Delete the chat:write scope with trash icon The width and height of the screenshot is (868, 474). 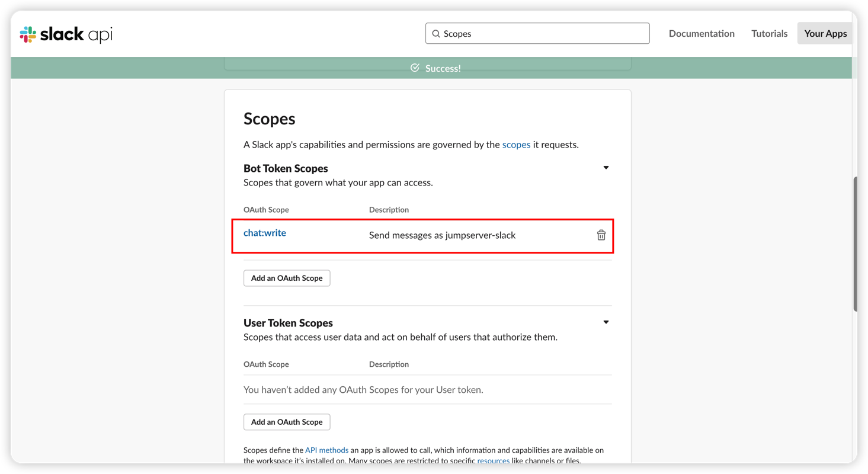601,235
